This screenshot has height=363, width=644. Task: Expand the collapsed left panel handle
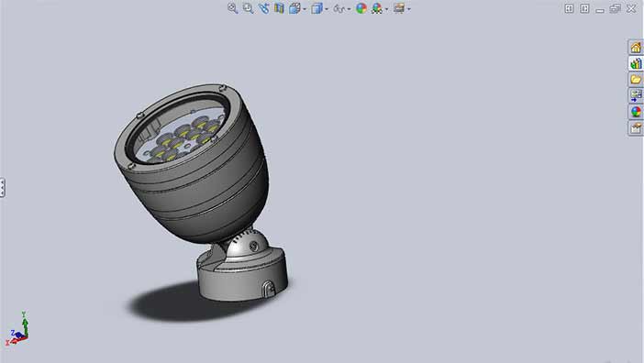point(3,188)
